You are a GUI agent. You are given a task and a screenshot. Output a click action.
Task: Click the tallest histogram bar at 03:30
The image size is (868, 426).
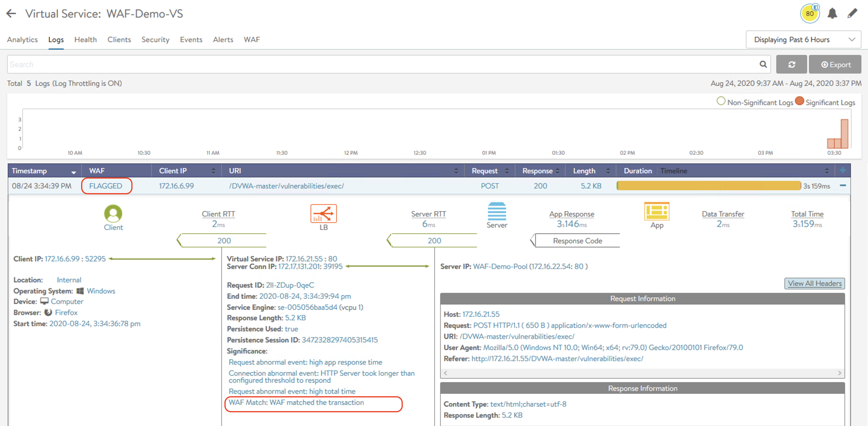coord(844,134)
